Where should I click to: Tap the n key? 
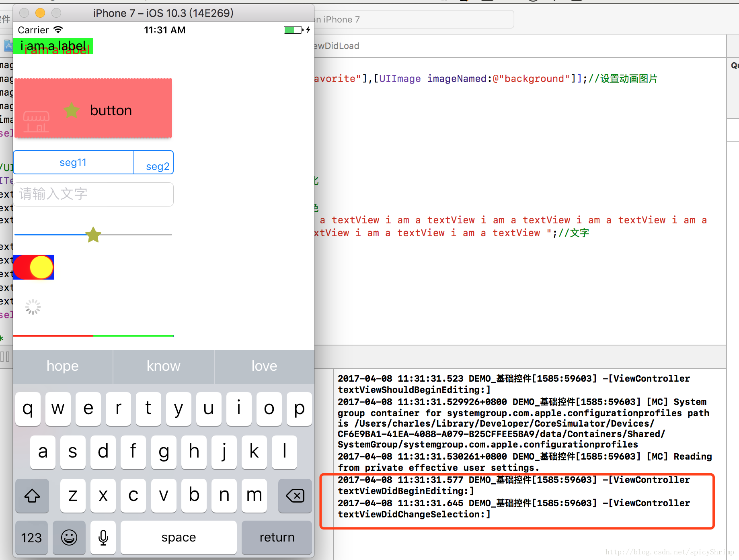tap(224, 495)
